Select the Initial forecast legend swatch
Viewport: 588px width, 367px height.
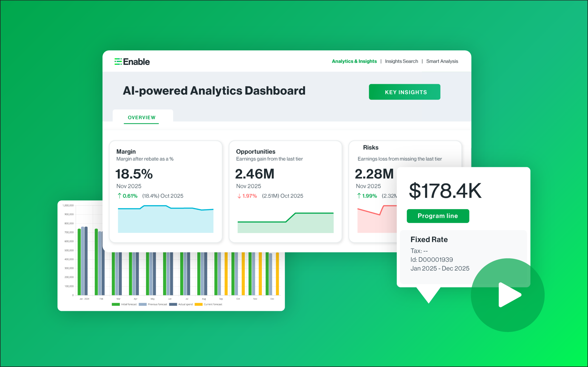tap(116, 304)
